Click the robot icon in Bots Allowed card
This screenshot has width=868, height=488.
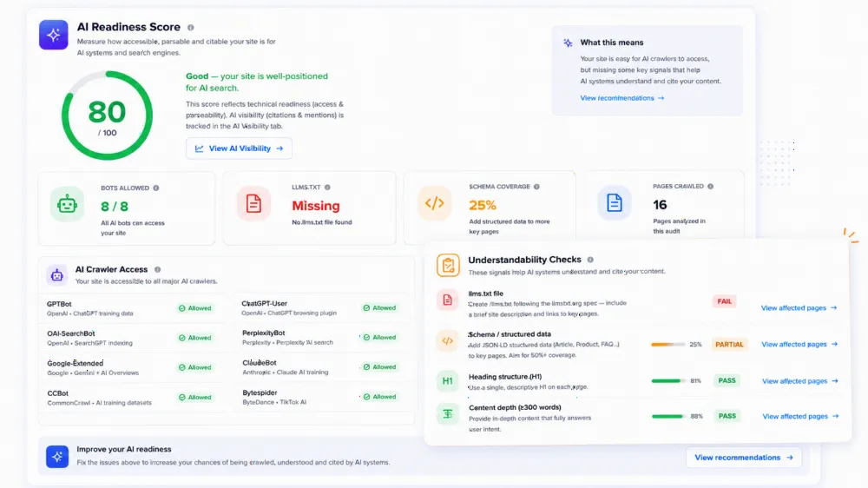pos(67,204)
